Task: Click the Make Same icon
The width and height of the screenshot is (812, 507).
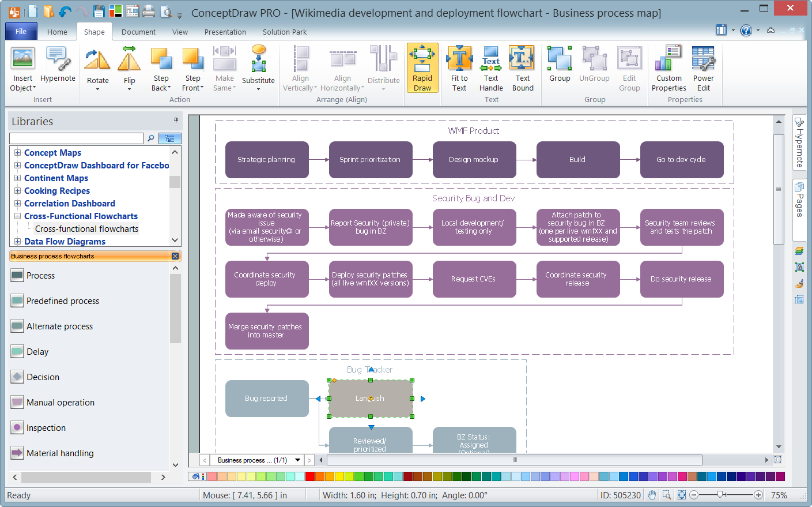Action: tap(225, 58)
